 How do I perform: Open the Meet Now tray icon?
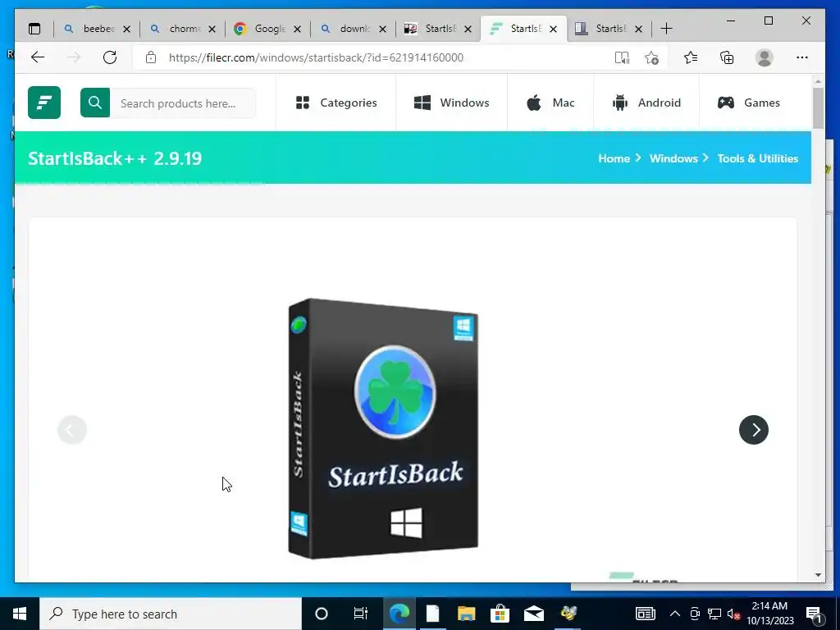[695, 614]
